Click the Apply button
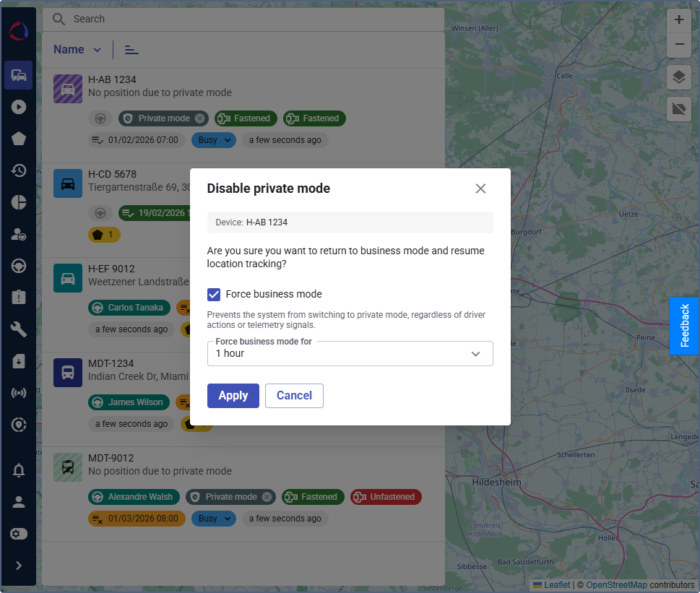700x593 pixels. pos(233,396)
